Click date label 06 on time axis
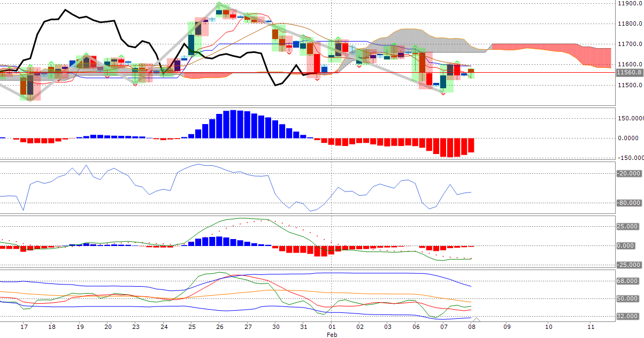Image resolution: width=644 pixels, height=338 pixels. [416, 326]
